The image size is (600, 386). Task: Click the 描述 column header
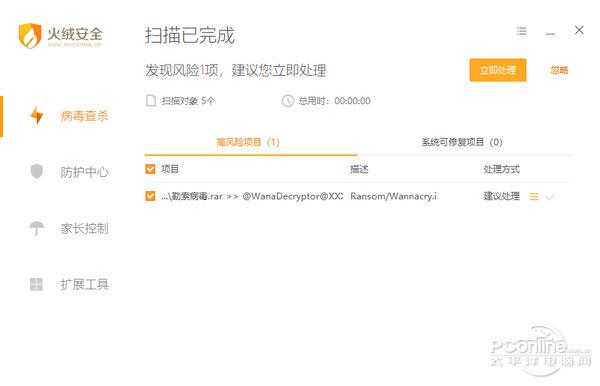click(359, 169)
